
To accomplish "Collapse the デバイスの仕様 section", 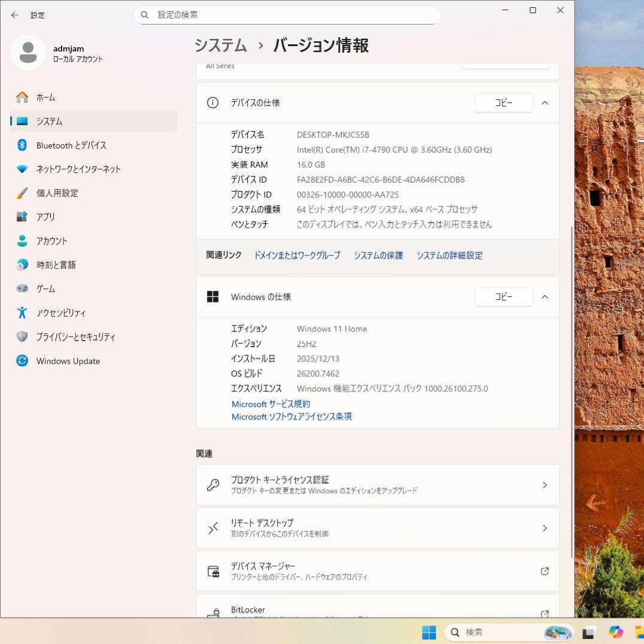I will (545, 102).
